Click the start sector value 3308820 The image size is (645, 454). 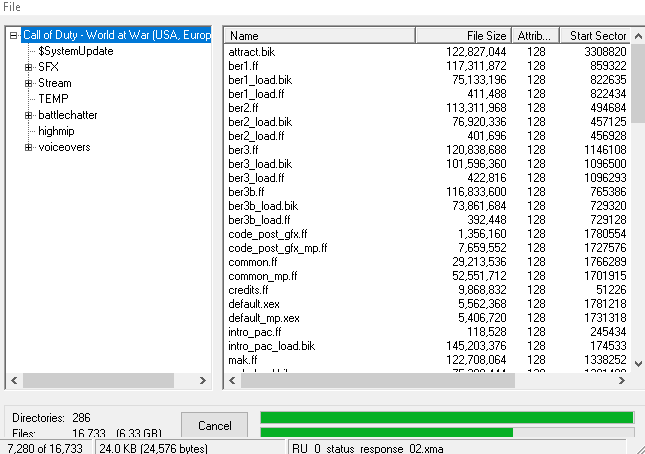coord(605,52)
